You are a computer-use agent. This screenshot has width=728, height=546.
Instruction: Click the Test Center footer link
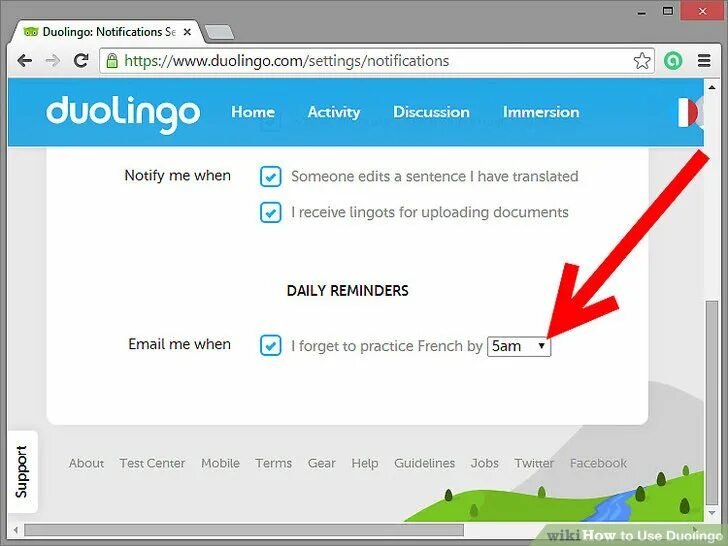[152, 463]
